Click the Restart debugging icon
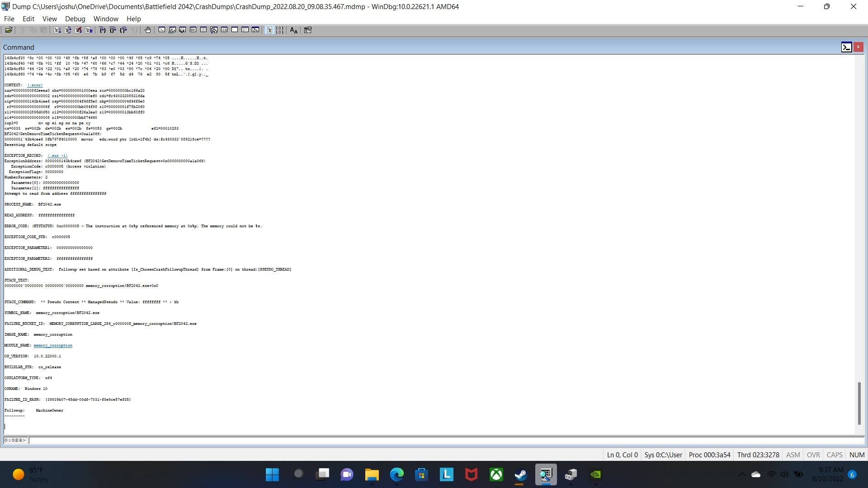868x488 pixels. point(68,30)
